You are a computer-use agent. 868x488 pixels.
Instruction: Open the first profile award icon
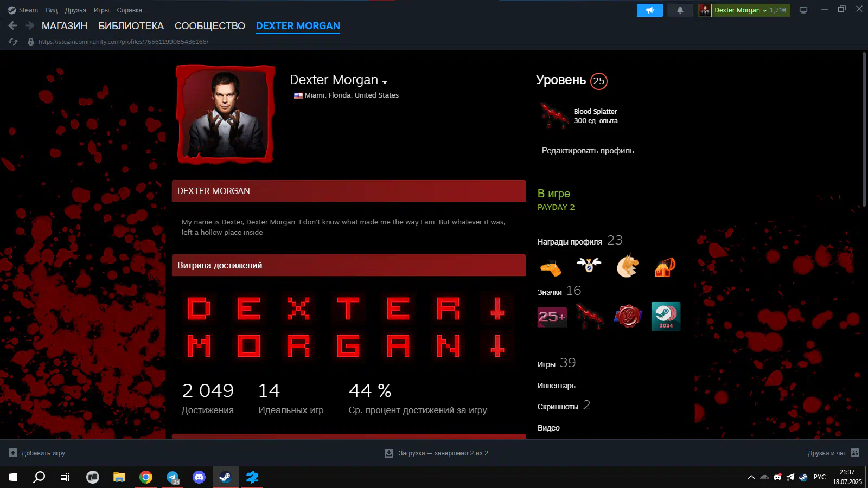coord(551,267)
